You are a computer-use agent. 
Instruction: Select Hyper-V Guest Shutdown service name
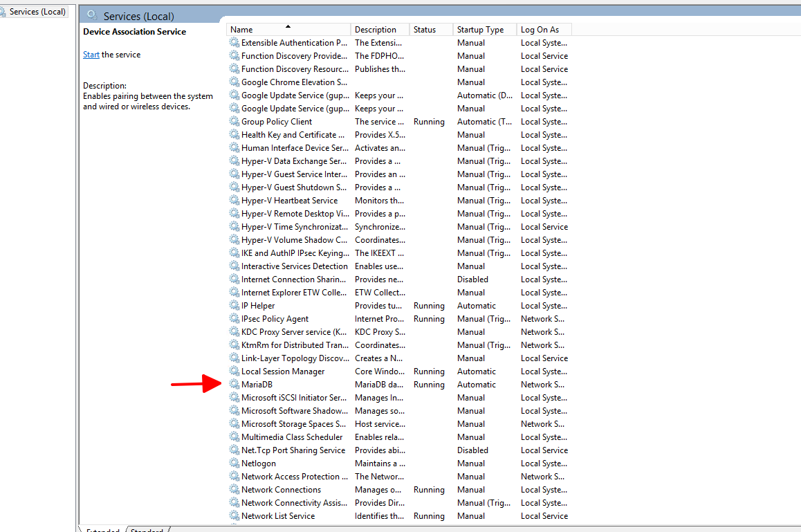[x=294, y=187]
